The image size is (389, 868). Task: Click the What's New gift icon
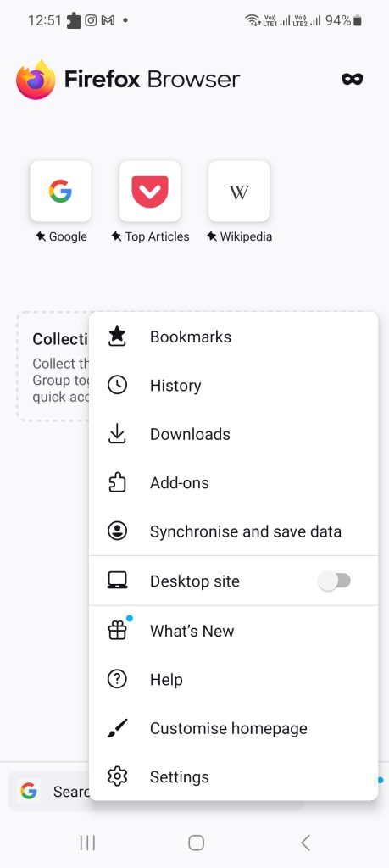click(x=117, y=631)
